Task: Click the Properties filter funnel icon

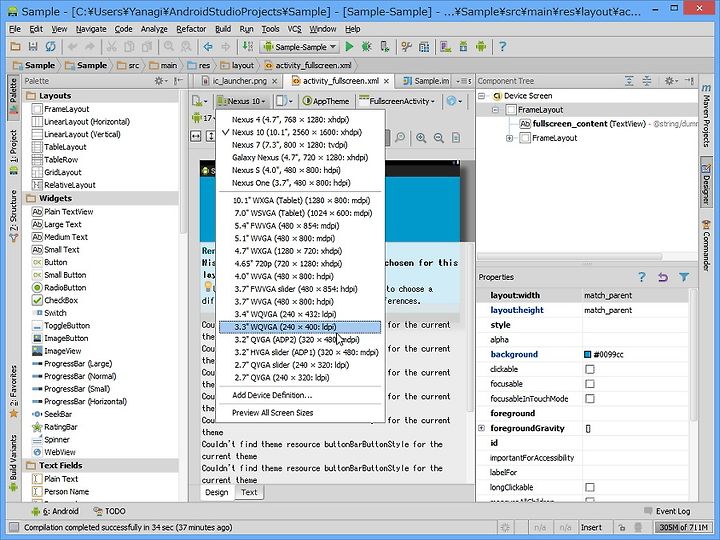Action: click(x=684, y=277)
